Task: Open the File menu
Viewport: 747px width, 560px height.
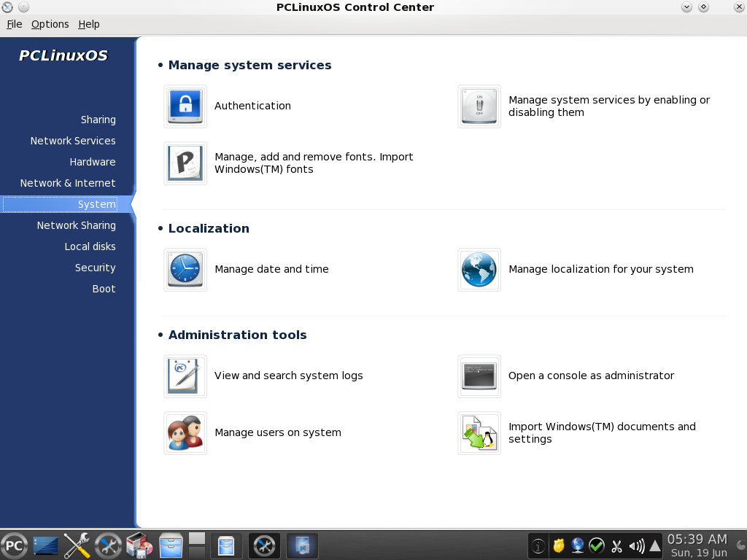Action: (x=15, y=24)
